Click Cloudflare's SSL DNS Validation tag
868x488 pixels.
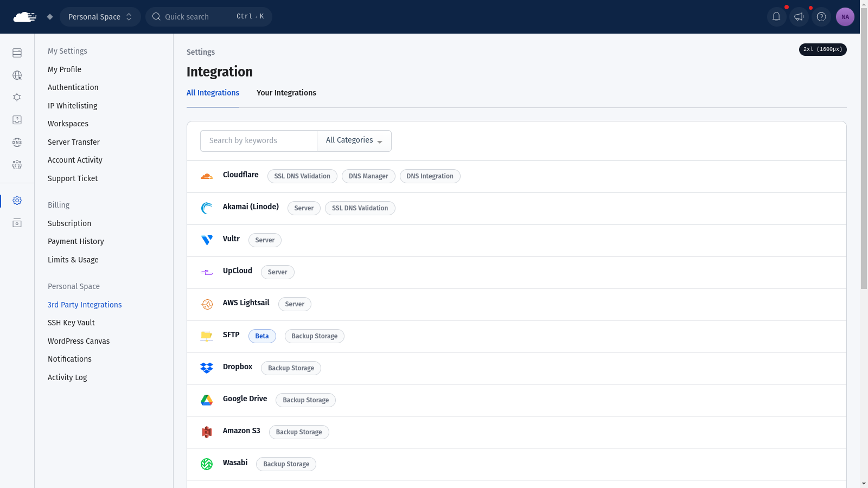click(x=302, y=176)
